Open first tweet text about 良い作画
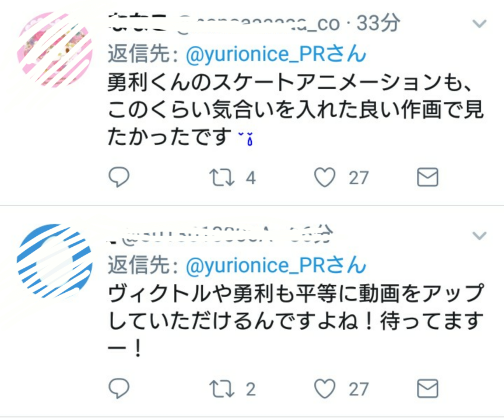The width and height of the screenshot is (504, 420). tap(295, 110)
